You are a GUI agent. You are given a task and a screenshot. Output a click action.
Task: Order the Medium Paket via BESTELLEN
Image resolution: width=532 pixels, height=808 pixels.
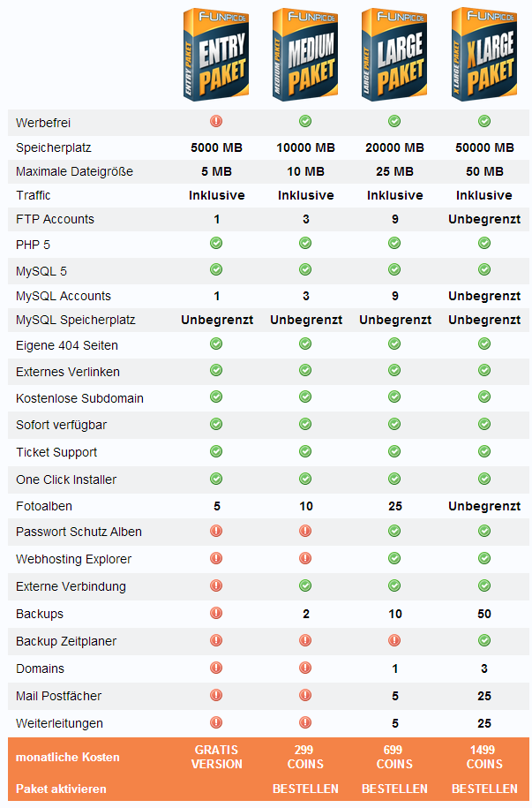coord(305,789)
